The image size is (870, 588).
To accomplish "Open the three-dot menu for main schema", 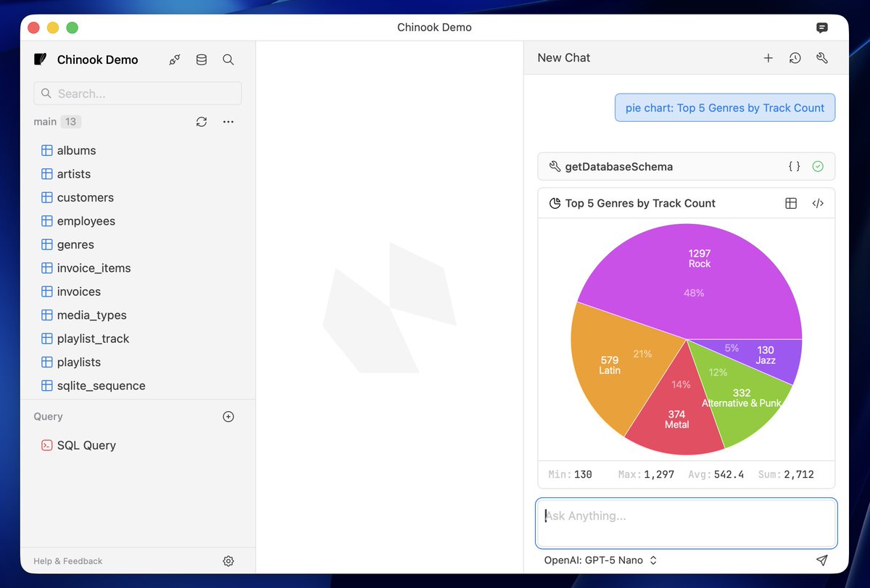I will point(228,122).
